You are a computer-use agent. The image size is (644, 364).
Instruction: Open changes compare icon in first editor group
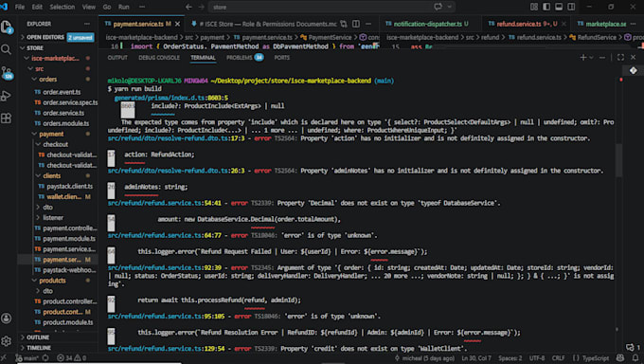[344, 24]
